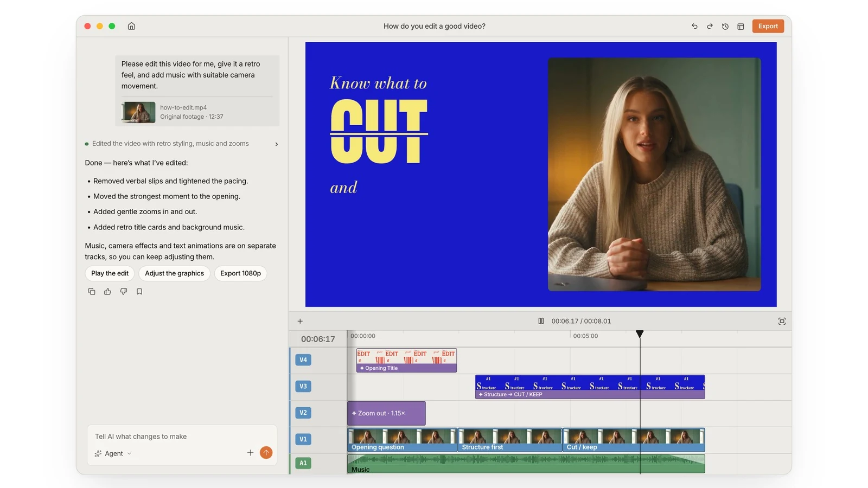The image size is (868, 488).
Task: Click the playhead marker on the ruler
Action: (x=640, y=334)
